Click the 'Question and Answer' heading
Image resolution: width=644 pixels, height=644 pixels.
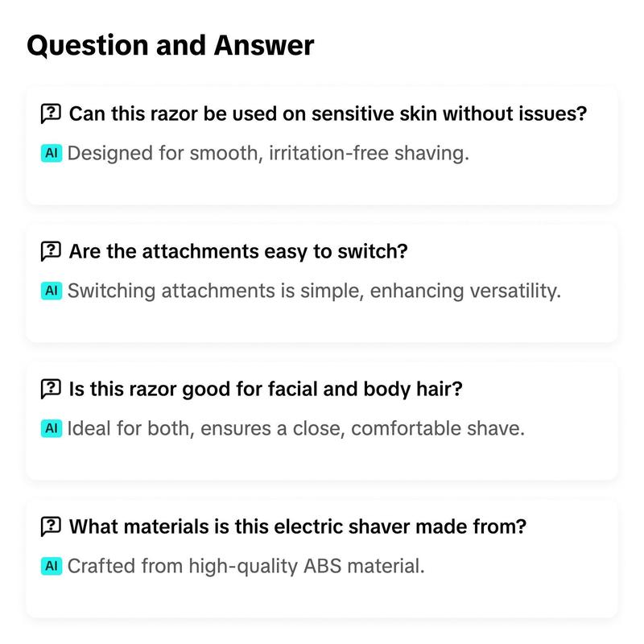(171, 45)
